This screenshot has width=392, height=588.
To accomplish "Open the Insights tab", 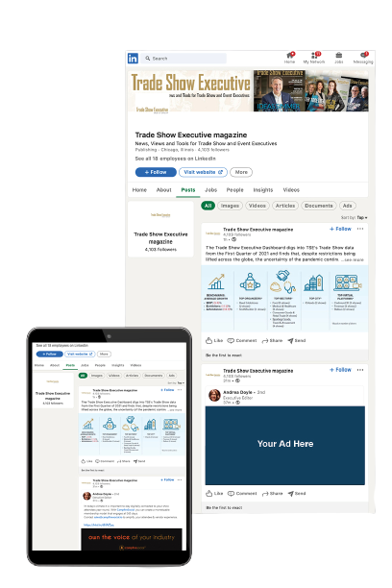I will (x=263, y=190).
